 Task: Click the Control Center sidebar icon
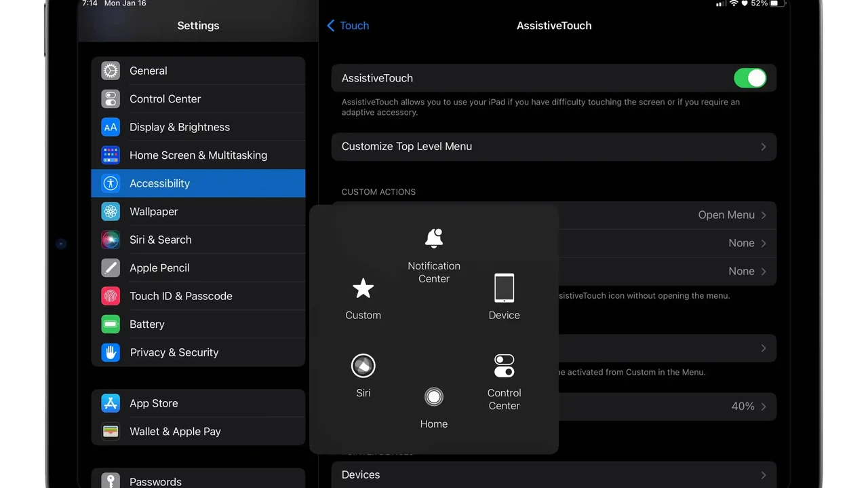(111, 99)
